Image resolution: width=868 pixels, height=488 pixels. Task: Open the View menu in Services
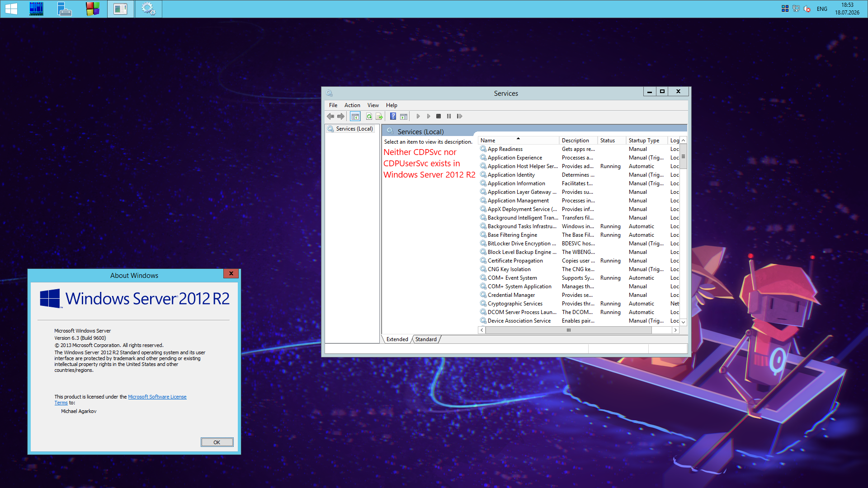(x=373, y=105)
